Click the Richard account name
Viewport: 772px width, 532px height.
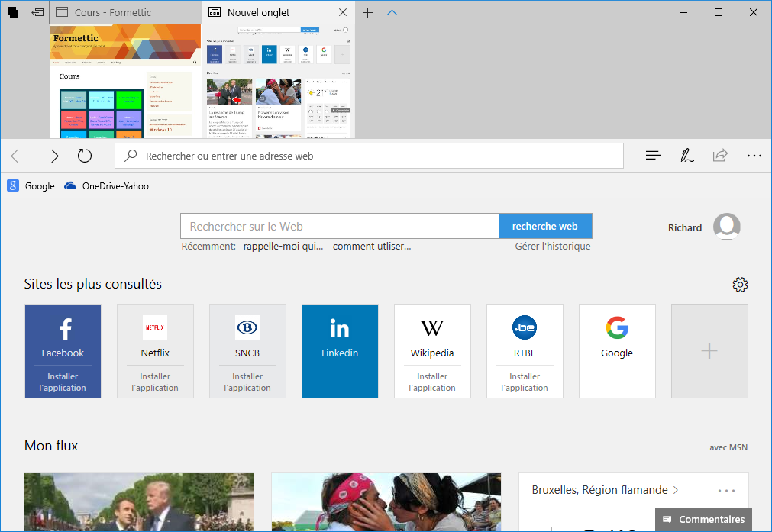(684, 227)
